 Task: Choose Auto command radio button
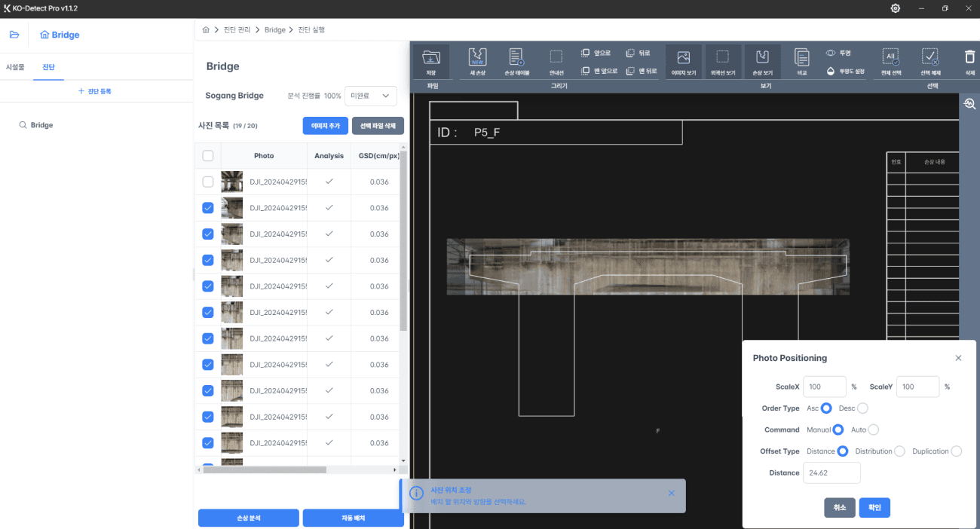point(873,430)
